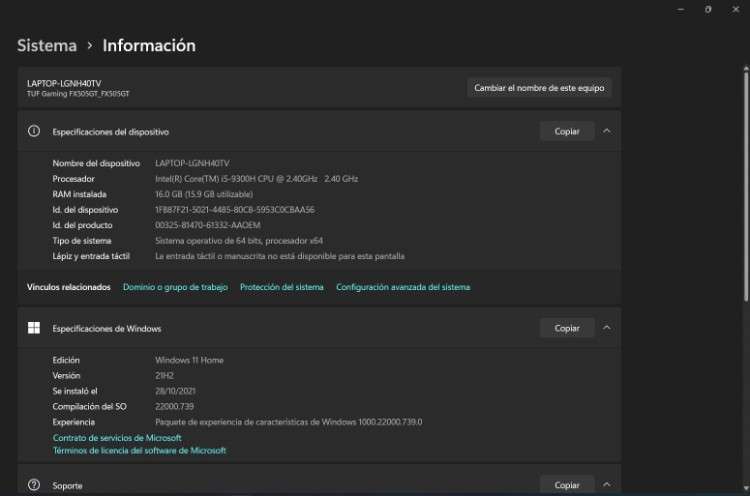Minimize the Settings window
The width and height of the screenshot is (750, 496).
[680, 10]
